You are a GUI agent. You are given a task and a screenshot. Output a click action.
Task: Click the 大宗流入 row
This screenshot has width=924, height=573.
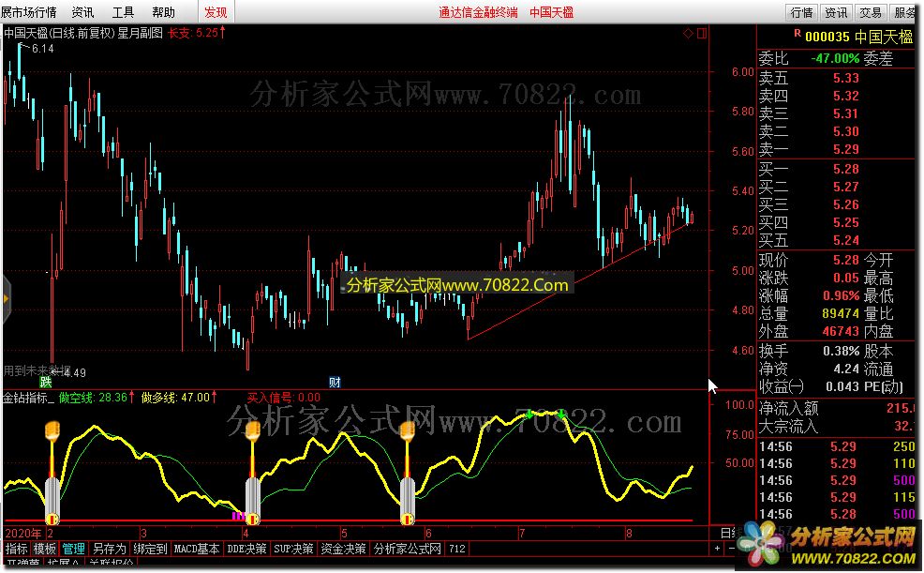[x=836, y=426]
